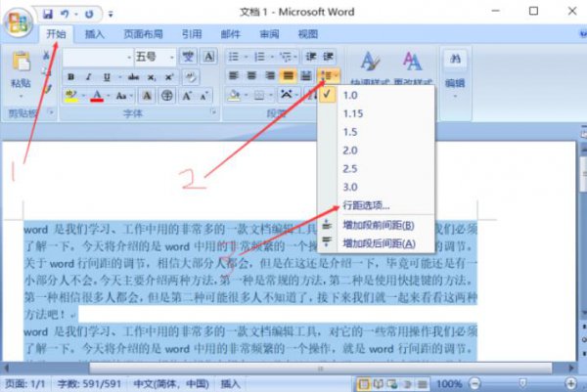Select 增加段前间距(B)
Screen dimensions: 587x392
[377, 225]
